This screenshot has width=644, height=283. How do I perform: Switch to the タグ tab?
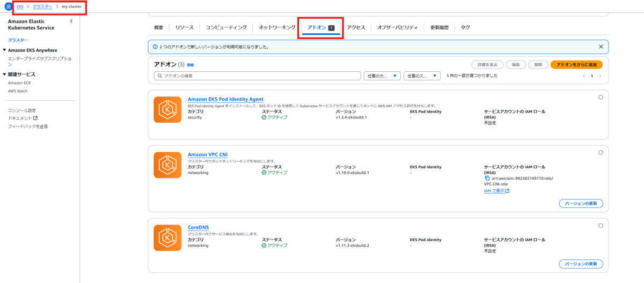pyautogui.click(x=465, y=27)
